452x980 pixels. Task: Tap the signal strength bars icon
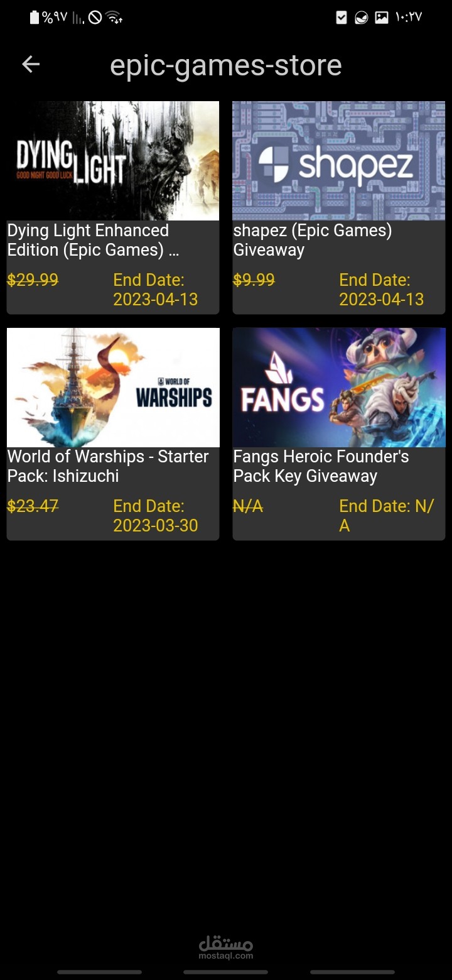pos(78,18)
